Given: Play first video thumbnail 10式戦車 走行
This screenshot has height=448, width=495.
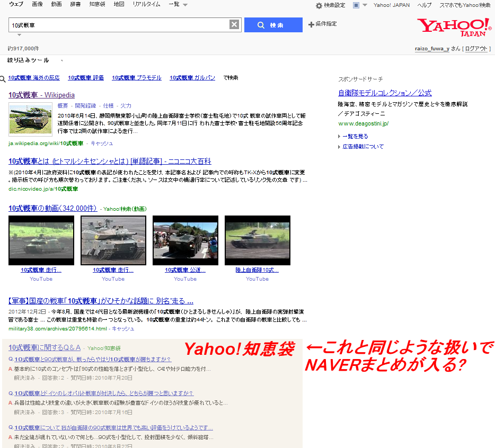Looking at the screenshot, I should [41, 240].
